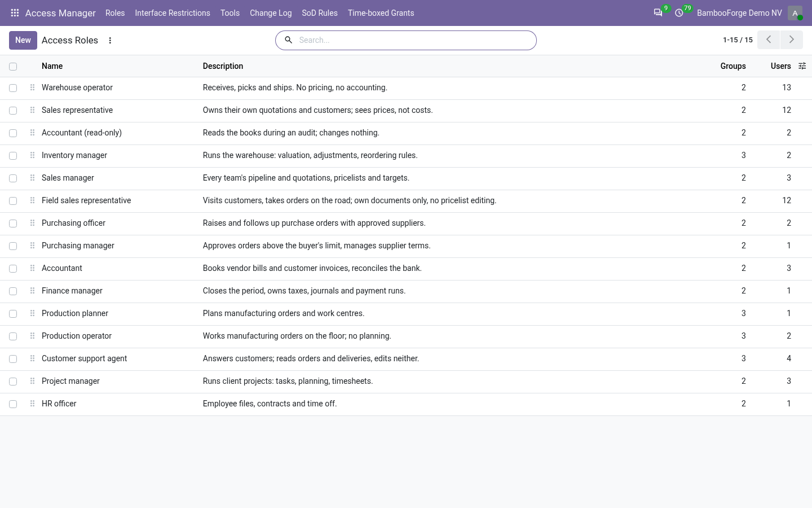The width and height of the screenshot is (812, 508).
Task: Click 'Closes the period, owns taxes' description
Action: point(304,291)
